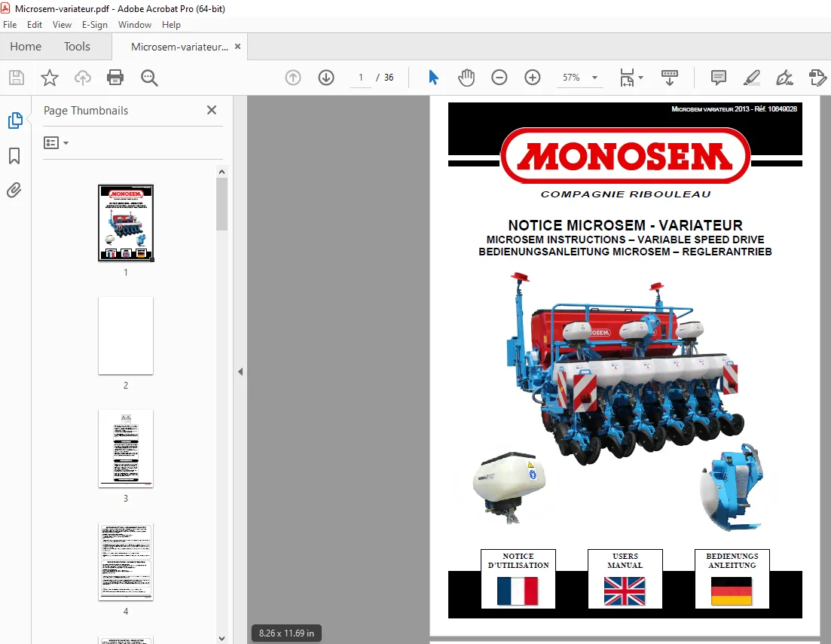Select page 3 thumbnail

pyautogui.click(x=126, y=448)
